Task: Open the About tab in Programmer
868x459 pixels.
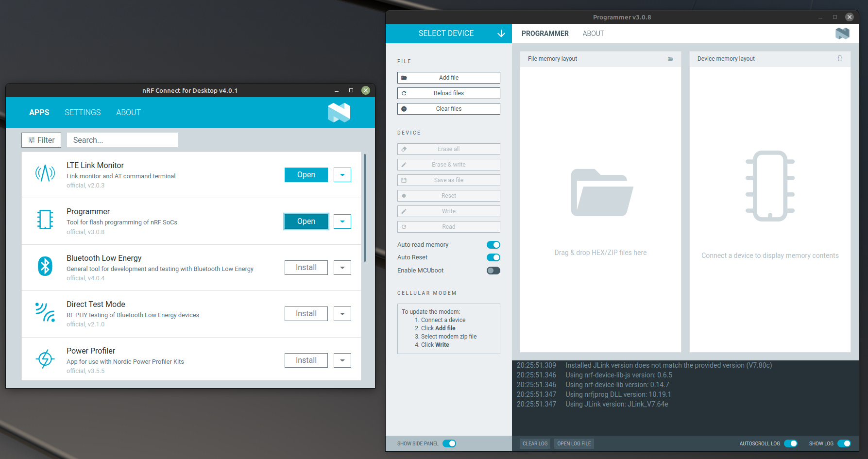Action: pyautogui.click(x=593, y=33)
